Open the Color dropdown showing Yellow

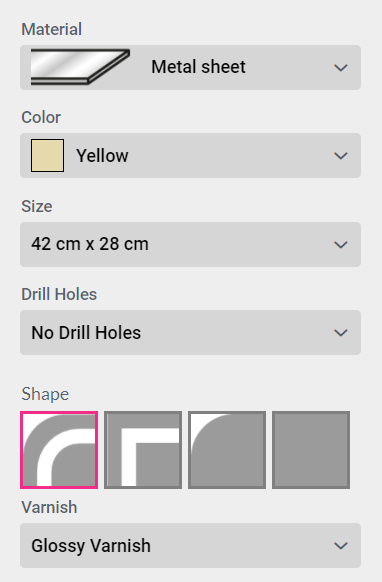click(190, 156)
